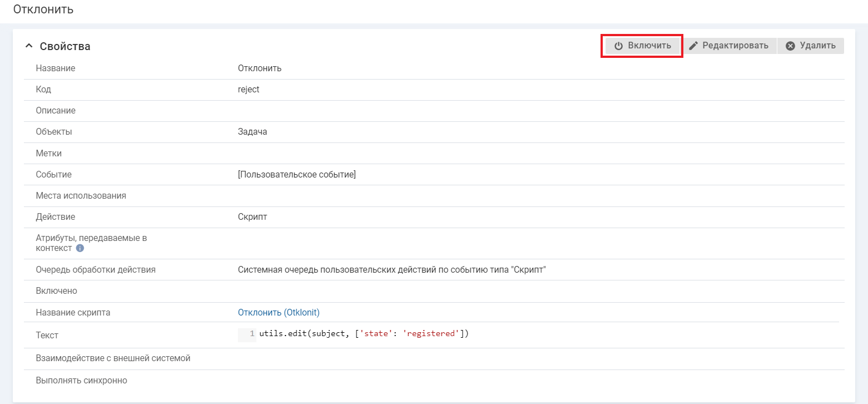Click the pencil icon on Редактировать
The image size is (868, 404).
pos(693,46)
